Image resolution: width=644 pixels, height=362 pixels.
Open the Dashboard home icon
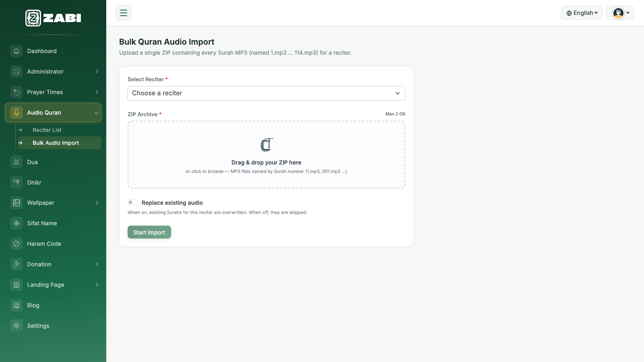[17, 51]
